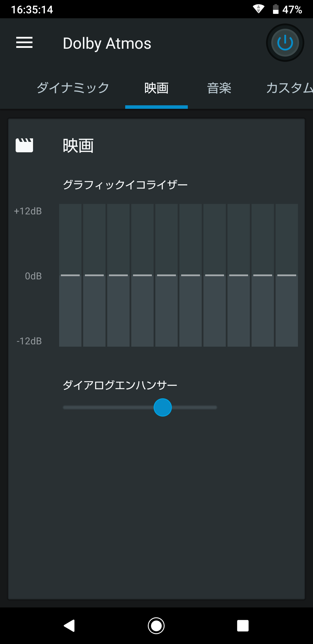Switch to the ダイナミック tab
Screen dimensions: 313x644
pyautogui.click(x=73, y=88)
